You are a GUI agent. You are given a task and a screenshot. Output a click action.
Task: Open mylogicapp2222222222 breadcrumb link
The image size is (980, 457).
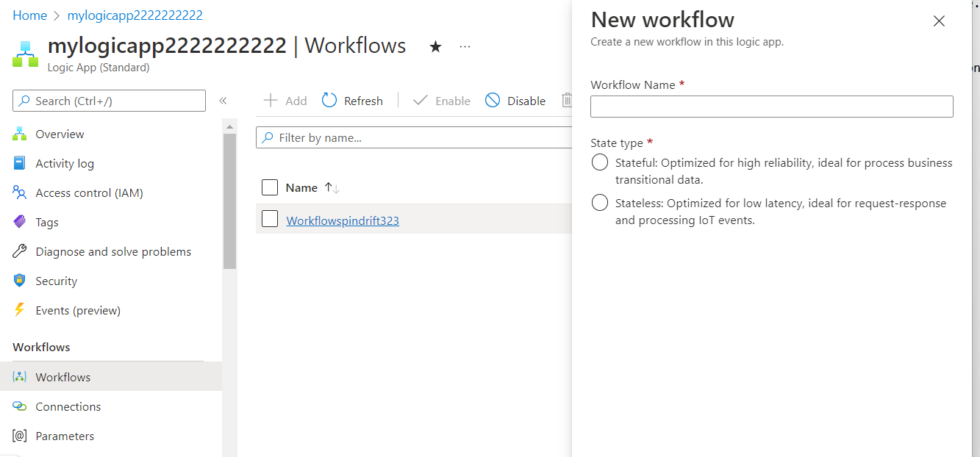pos(135,15)
